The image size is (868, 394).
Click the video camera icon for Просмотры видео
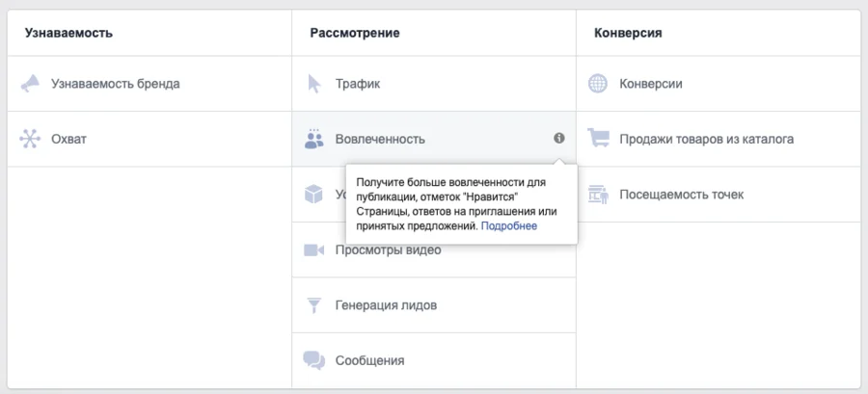313,250
